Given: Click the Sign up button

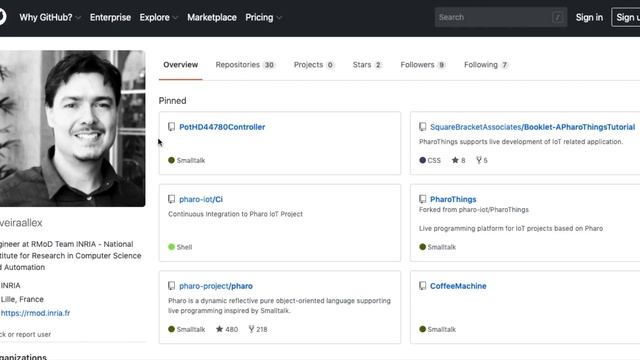Looking at the screenshot, I should pos(626,18).
